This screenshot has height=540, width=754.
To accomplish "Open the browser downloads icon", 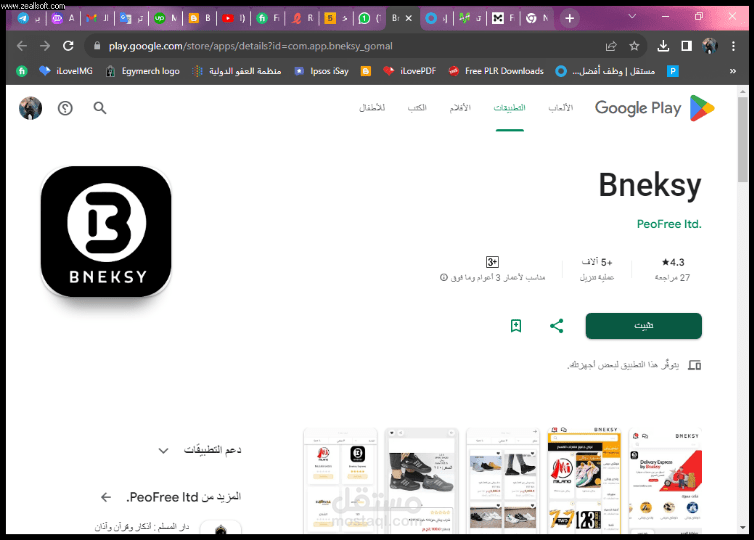I will click(x=663, y=46).
